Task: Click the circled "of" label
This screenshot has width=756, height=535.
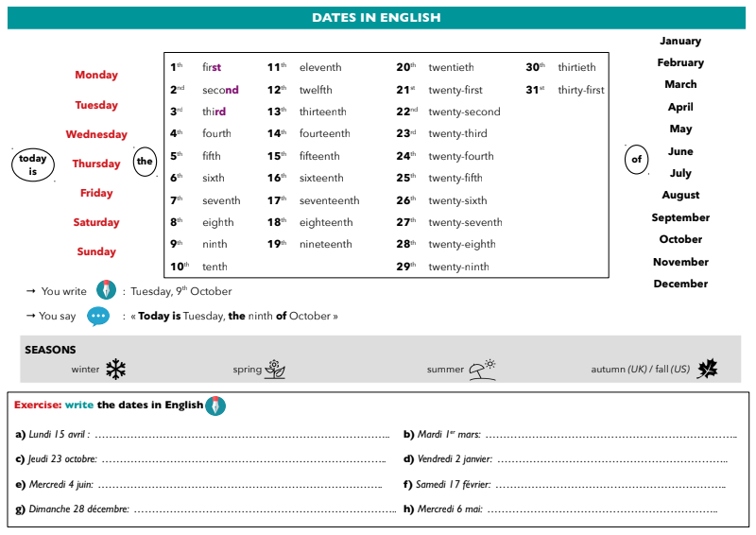Action: click(637, 159)
